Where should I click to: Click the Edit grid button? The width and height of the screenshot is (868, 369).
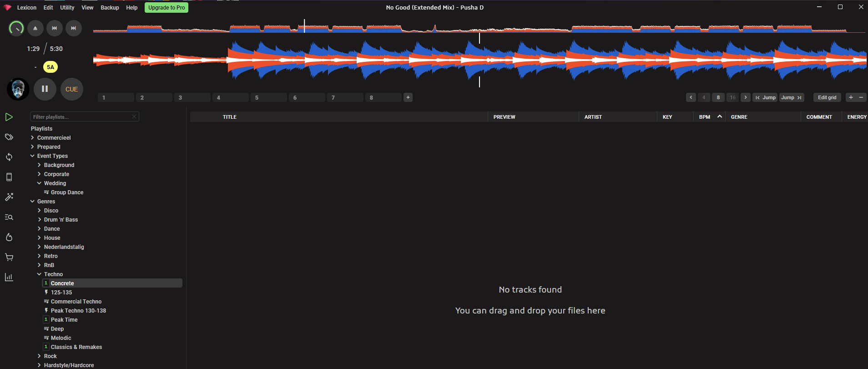[827, 97]
